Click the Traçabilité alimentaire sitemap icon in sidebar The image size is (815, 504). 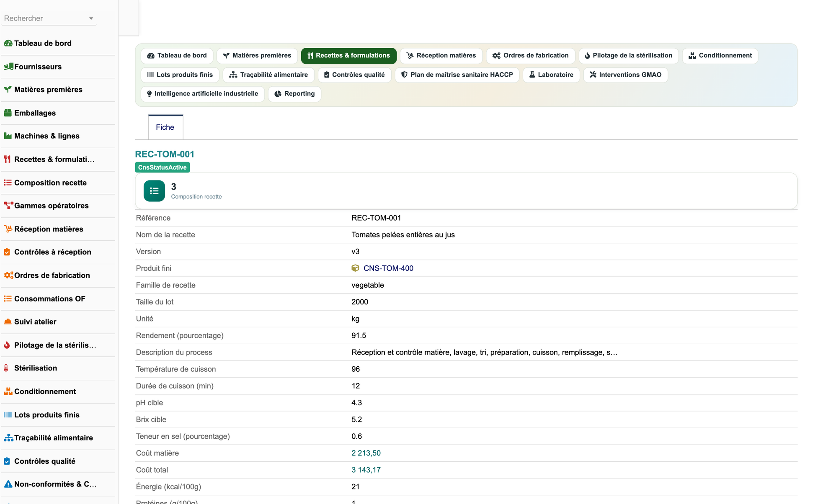(x=8, y=438)
